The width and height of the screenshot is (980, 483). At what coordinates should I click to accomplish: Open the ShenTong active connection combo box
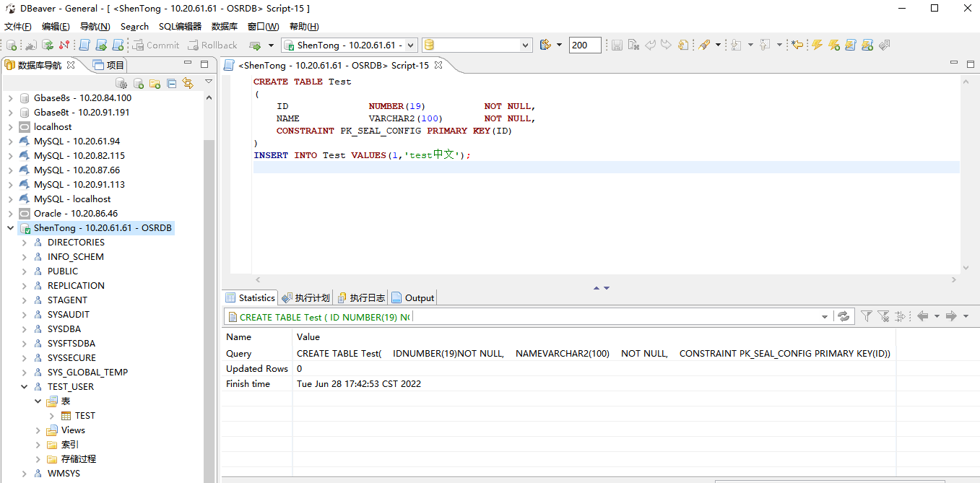(x=350, y=45)
